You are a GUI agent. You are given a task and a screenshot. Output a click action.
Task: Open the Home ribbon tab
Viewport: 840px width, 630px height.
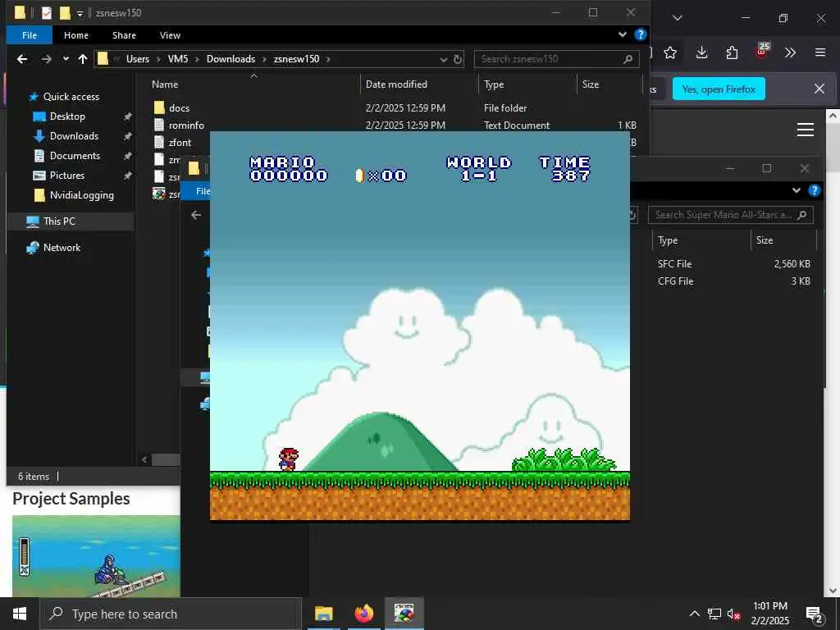point(76,35)
